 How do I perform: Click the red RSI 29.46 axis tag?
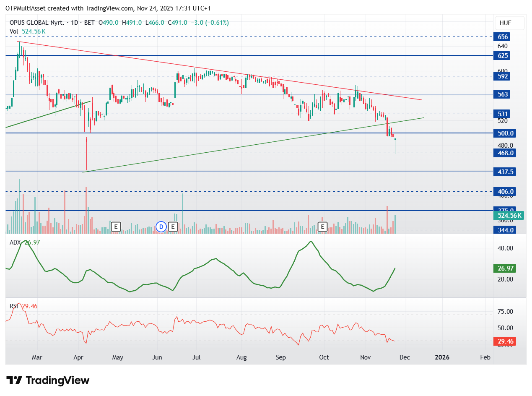click(504, 341)
